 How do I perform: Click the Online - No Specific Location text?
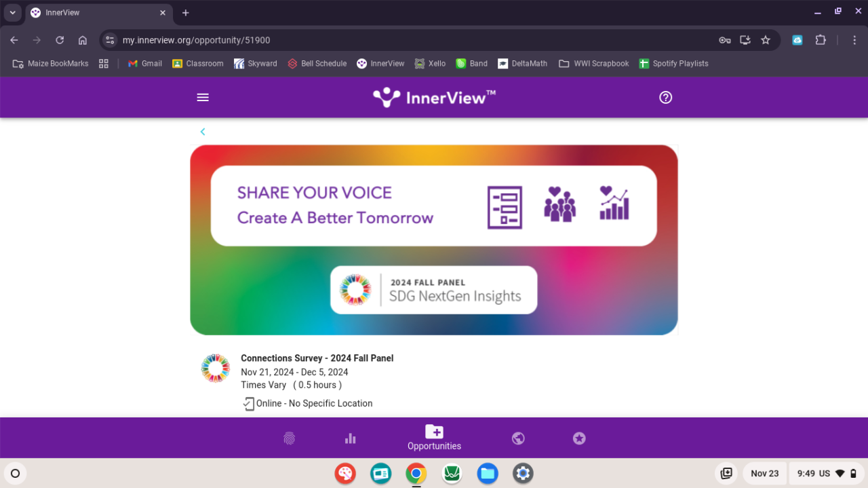click(x=315, y=403)
